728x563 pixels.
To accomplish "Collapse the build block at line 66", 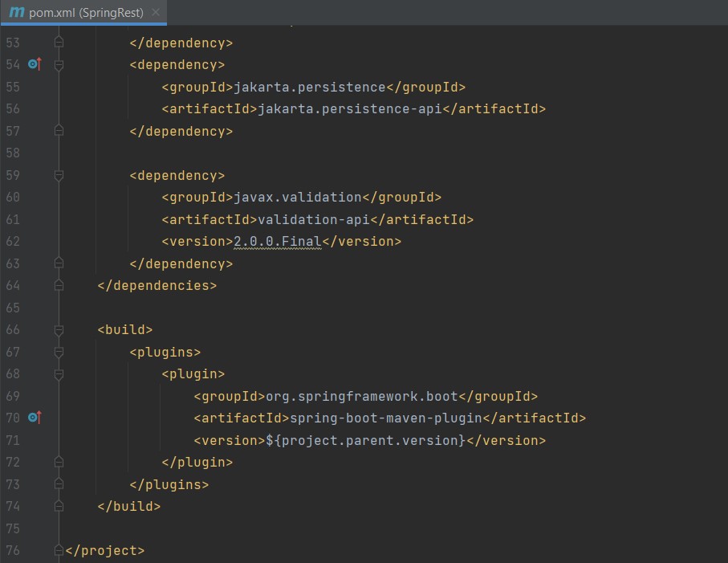I will (59, 330).
